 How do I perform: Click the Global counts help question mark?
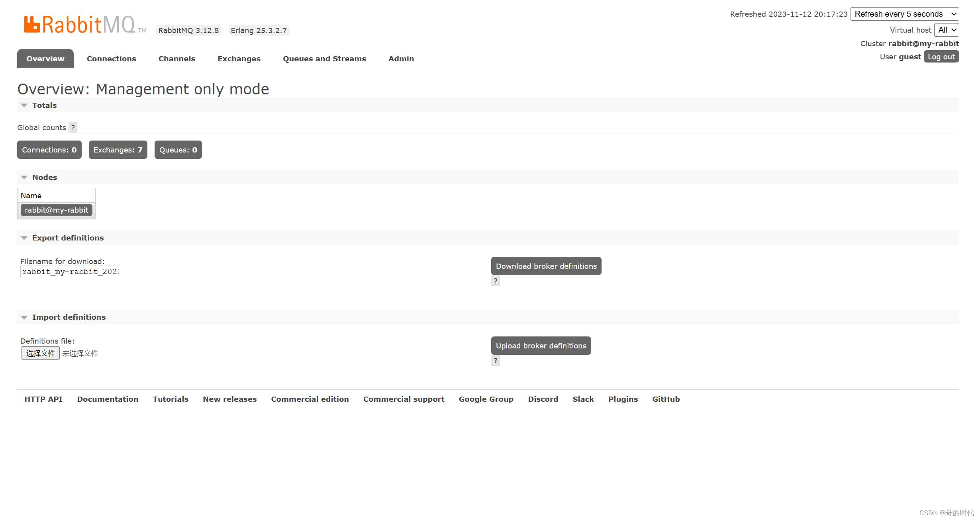coord(73,127)
